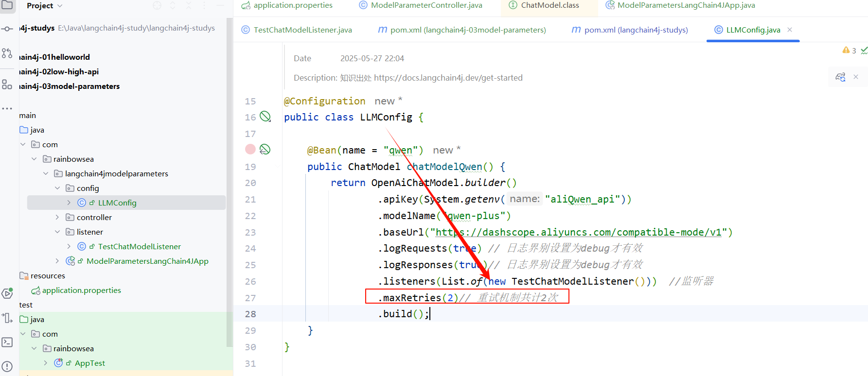Collapse the langchain4jmodelparameters package

[46, 173]
